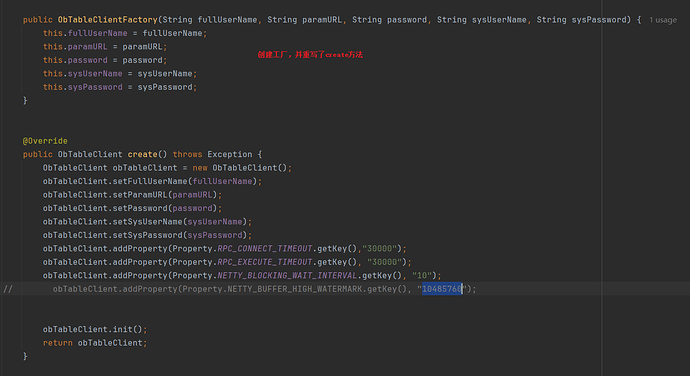This screenshot has height=376, width=690.
Task: Click the RPC_EXECUTE_TIMEOUT constant
Action: pyautogui.click(x=264, y=262)
